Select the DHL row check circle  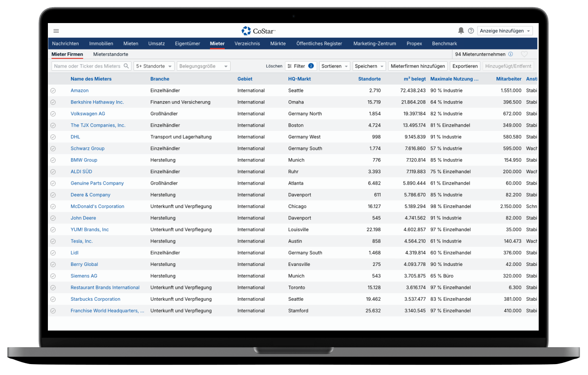tap(53, 137)
